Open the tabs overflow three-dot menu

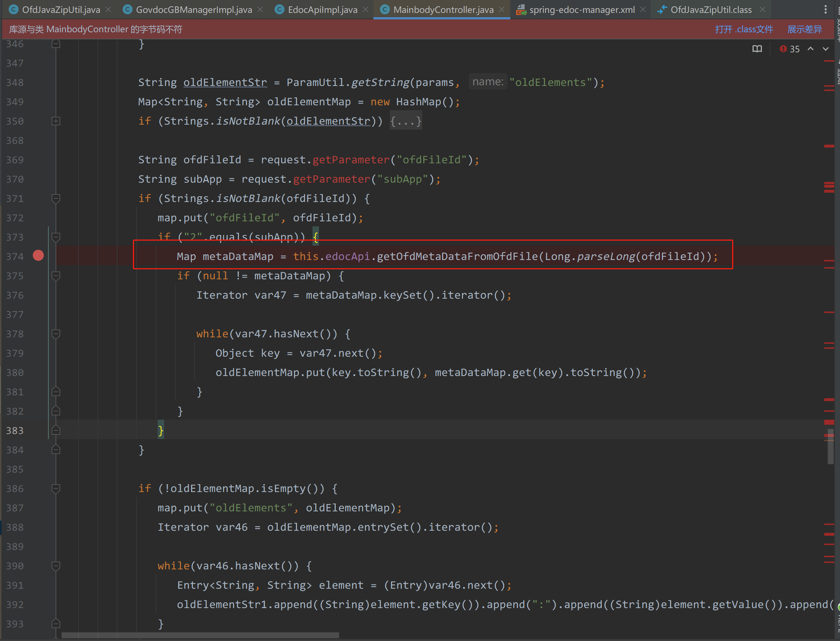click(826, 10)
